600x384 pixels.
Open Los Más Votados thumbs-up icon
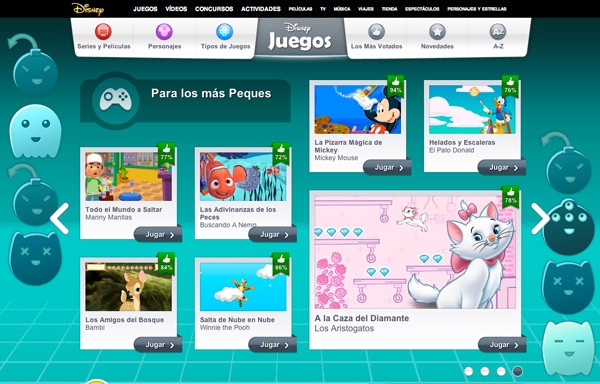coord(376,32)
